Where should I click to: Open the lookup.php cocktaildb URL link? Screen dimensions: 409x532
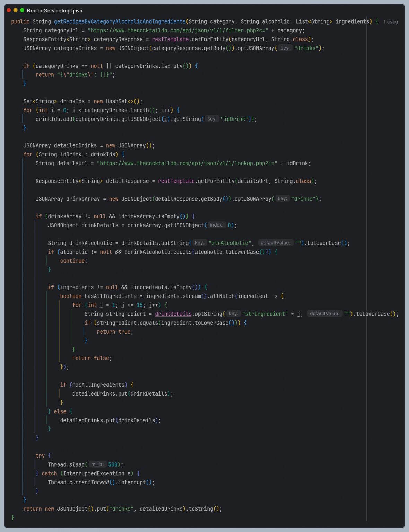pos(187,163)
